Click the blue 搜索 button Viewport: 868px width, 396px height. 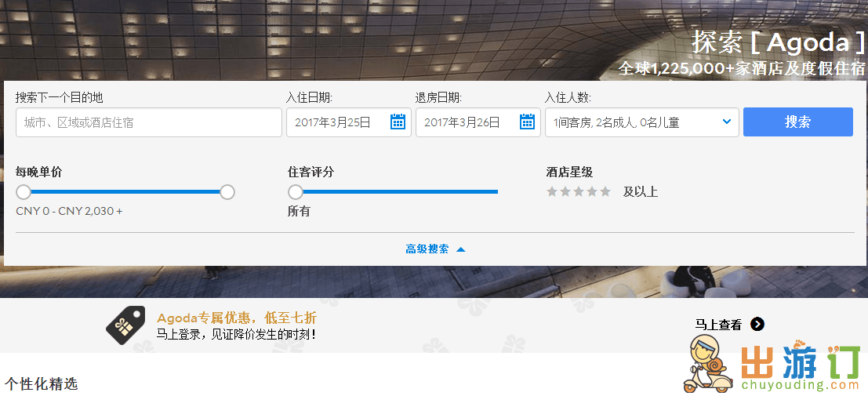797,122
